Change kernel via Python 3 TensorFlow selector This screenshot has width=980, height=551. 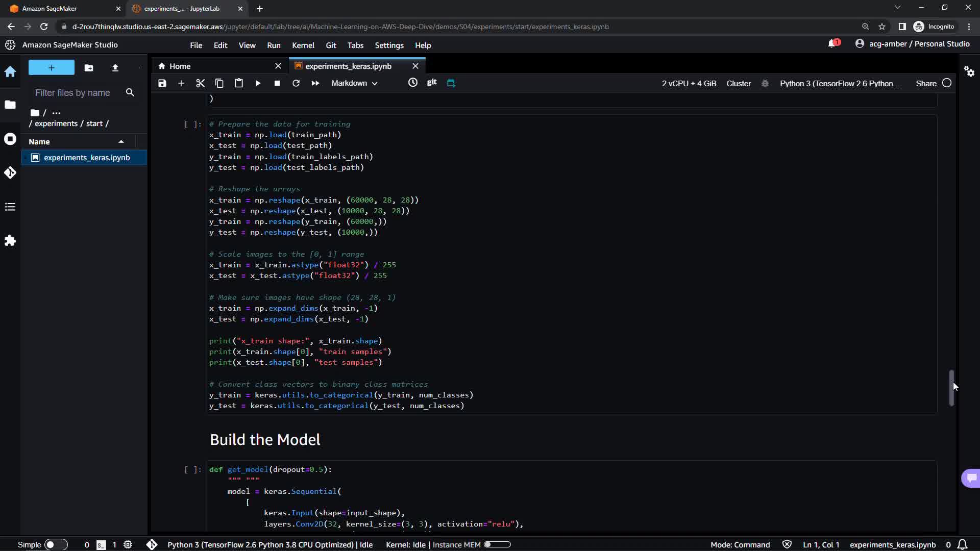[x=840, y=83]
